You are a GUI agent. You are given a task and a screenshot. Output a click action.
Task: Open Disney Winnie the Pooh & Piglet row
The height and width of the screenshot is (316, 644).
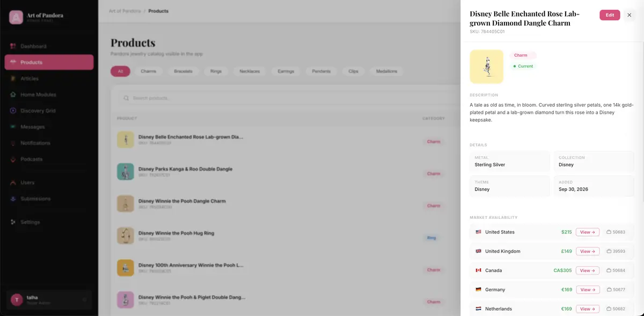tap(284, 300)
